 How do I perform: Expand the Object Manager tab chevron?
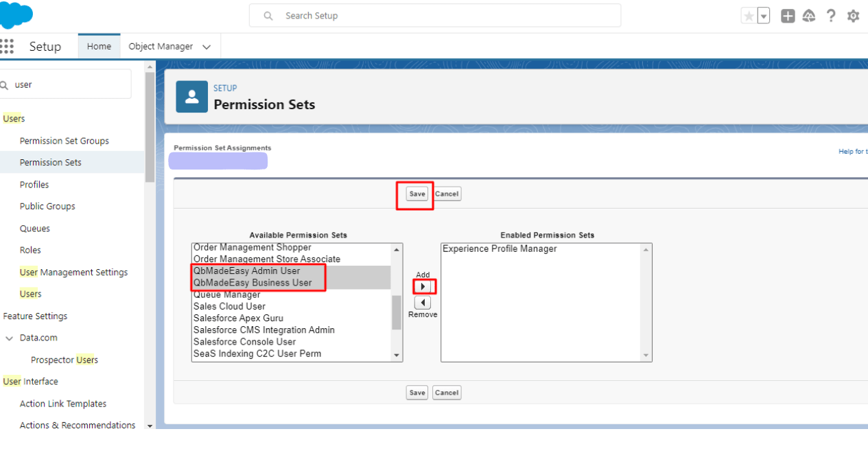pyautogui.click(x=207, y=47)
